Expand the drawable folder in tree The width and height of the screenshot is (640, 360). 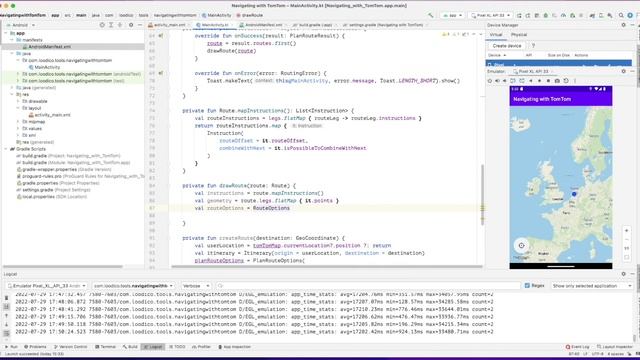18,101
